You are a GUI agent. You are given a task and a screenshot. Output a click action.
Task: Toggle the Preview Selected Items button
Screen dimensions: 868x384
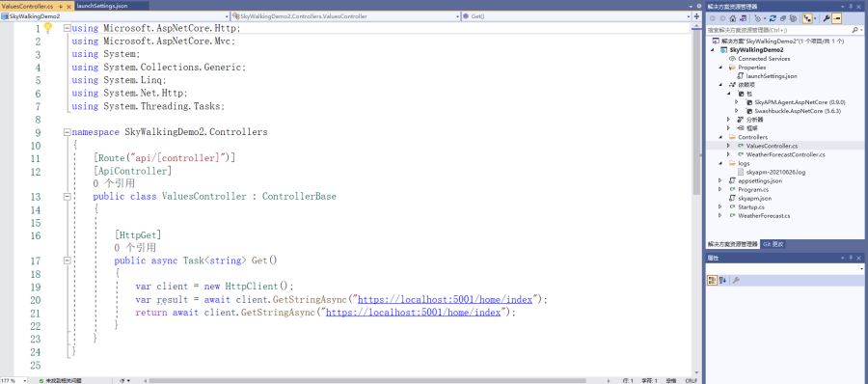[x=837, y=18]
